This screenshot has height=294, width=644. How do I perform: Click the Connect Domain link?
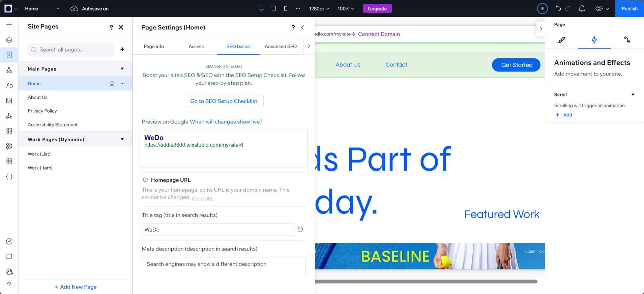tap(379, 34)
